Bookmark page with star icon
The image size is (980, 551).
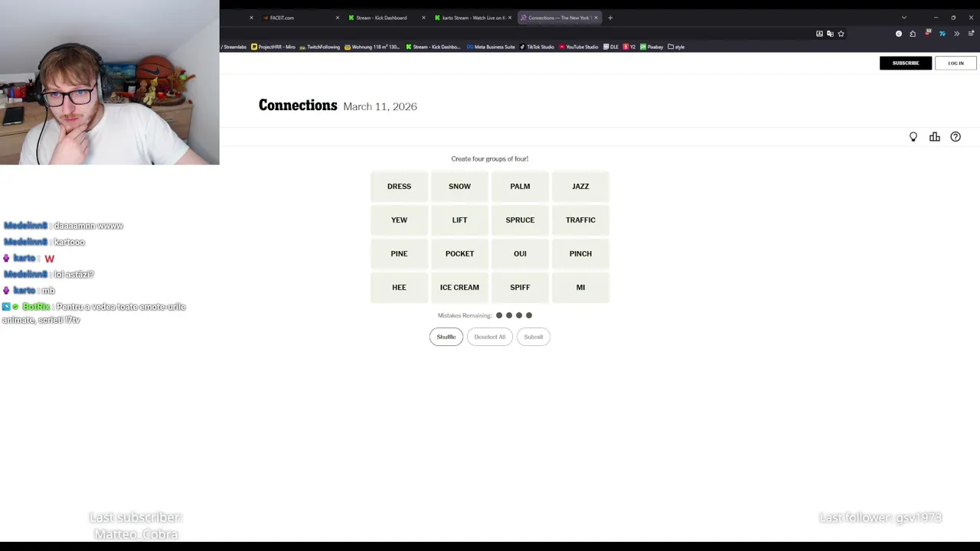841,34
